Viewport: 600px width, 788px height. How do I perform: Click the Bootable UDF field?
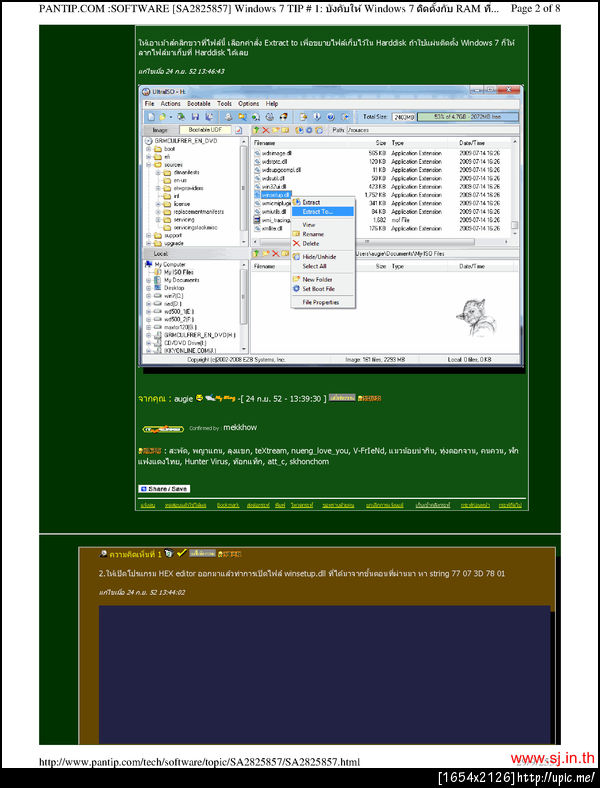coord(206,130)
